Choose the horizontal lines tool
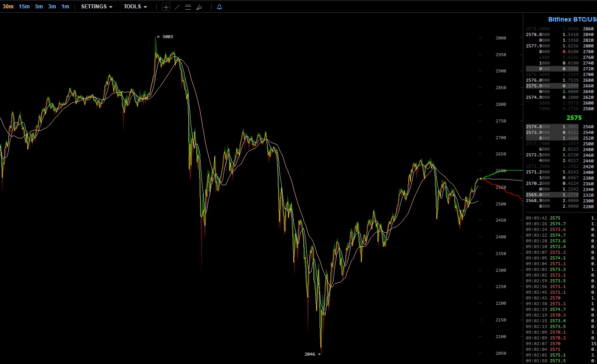 click(x=188, y=7)
